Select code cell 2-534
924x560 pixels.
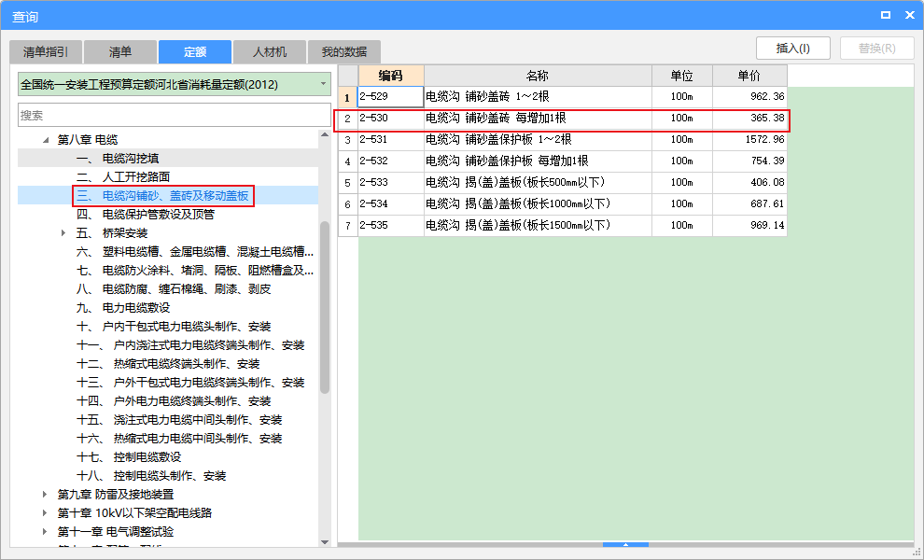point(391,204)
